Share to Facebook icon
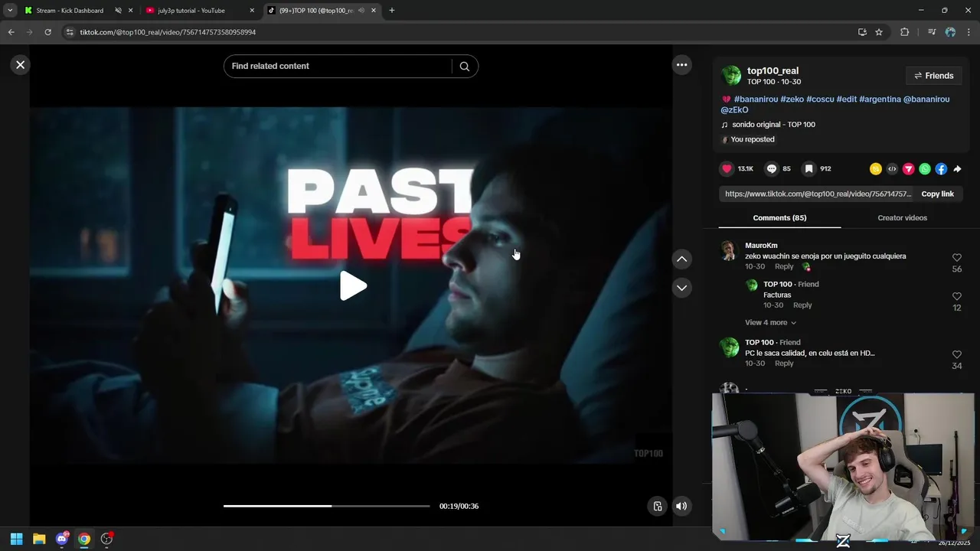Image resolution: width=980 pixels, height=551 pixels. (941, 169)
